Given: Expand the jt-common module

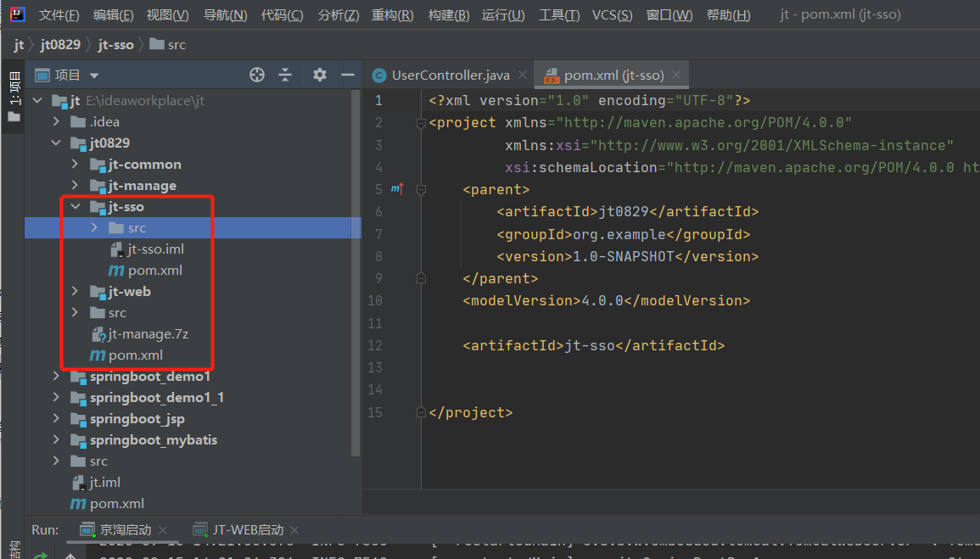Looking at the screenshot, I should (x=75, y=165).
